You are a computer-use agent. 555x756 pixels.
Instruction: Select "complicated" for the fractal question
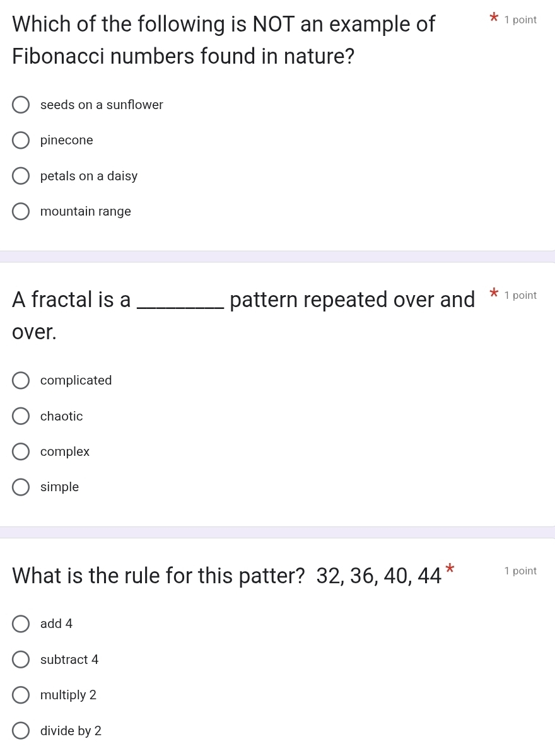pos(21,380)
